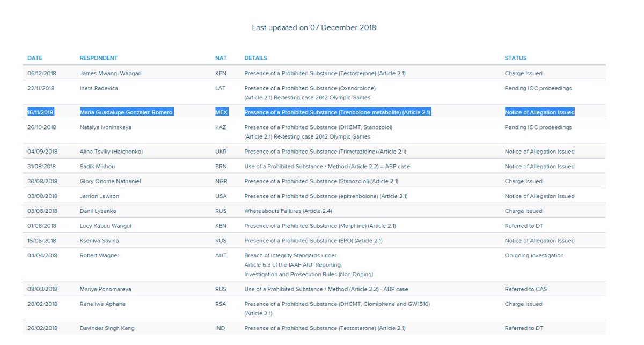The image size is (644, 345).
Task: Click the EPO details text
Action: (313, 241)
